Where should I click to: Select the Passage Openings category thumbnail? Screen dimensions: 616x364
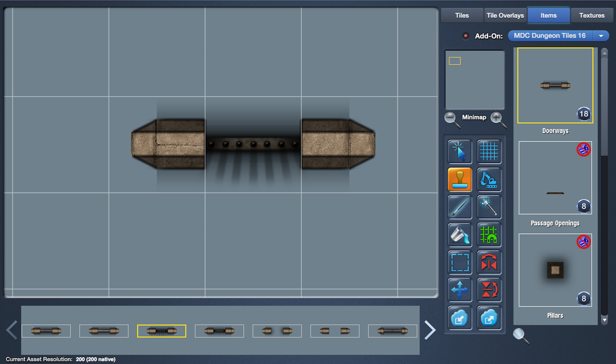click(x=555, y=178)
